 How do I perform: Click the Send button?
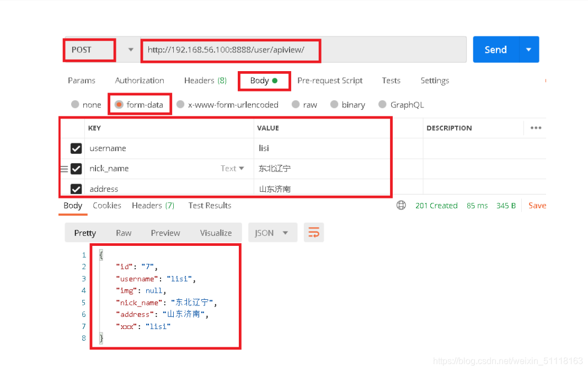tap(496, 50)
